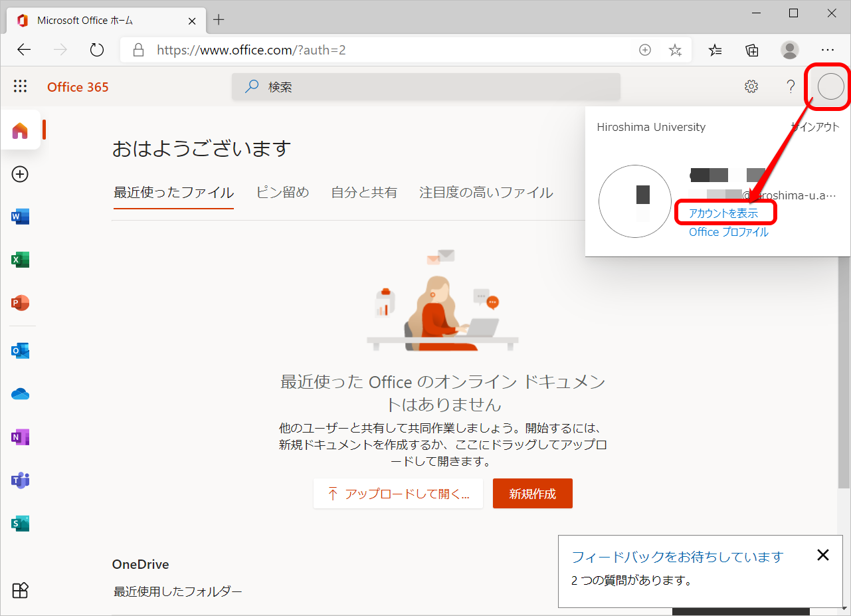This screenshot has height=616, width=851.
Task: Open the Office app launcher waffle
Action: click(21, 86)
